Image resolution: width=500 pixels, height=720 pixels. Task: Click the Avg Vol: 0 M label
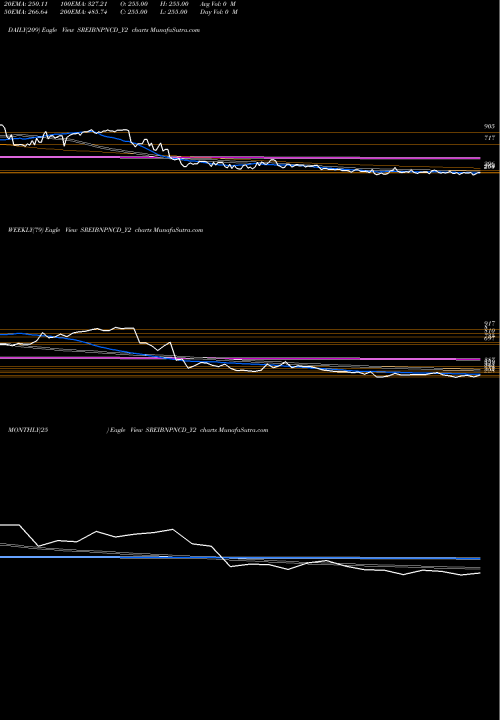(218, 4)
